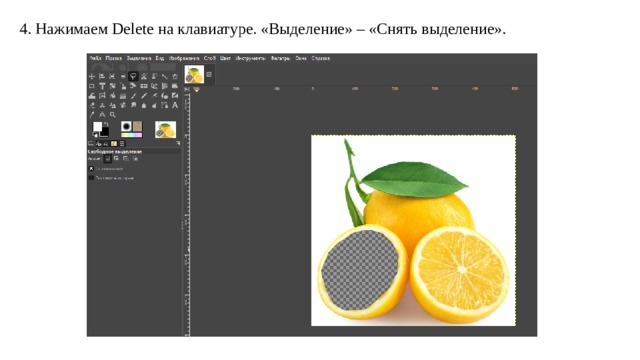640x360 pixels.
Task: Select the lemon image tab thumbnail
Action: click(x=194, y=75)
